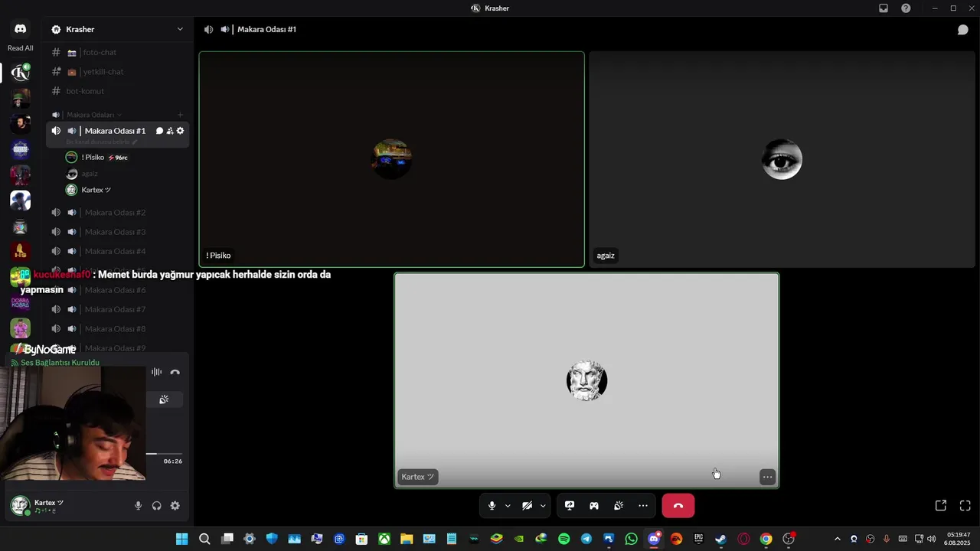Open the Dobra Kobra server icon
Screen dimensions: 980x551
tap(21, 302)
